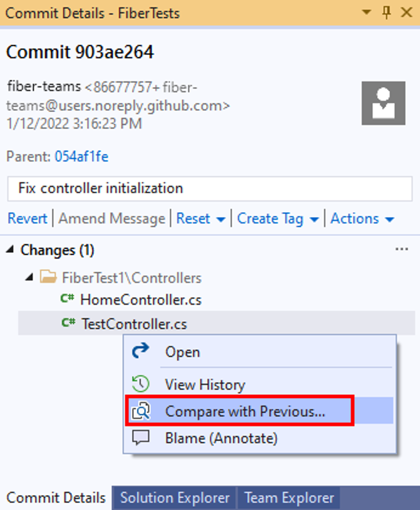Switch to the Team Explorer tab

click(289, 497)
